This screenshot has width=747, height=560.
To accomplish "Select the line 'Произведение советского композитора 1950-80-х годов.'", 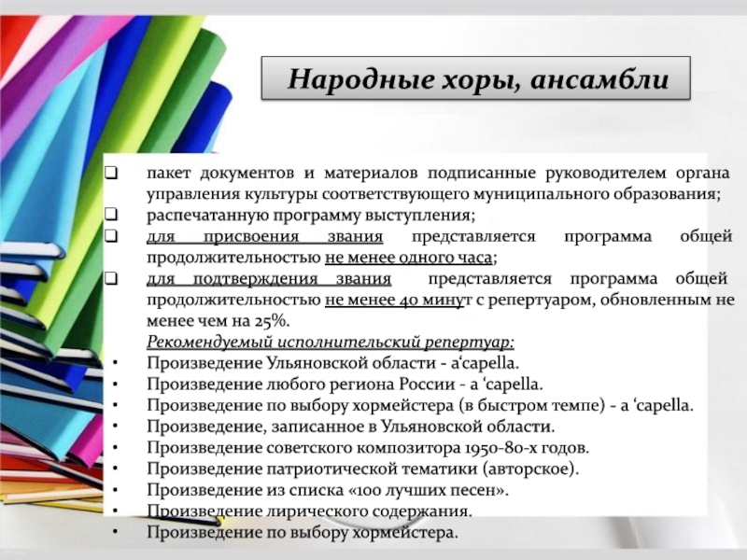I will click(x=368, y=448).
